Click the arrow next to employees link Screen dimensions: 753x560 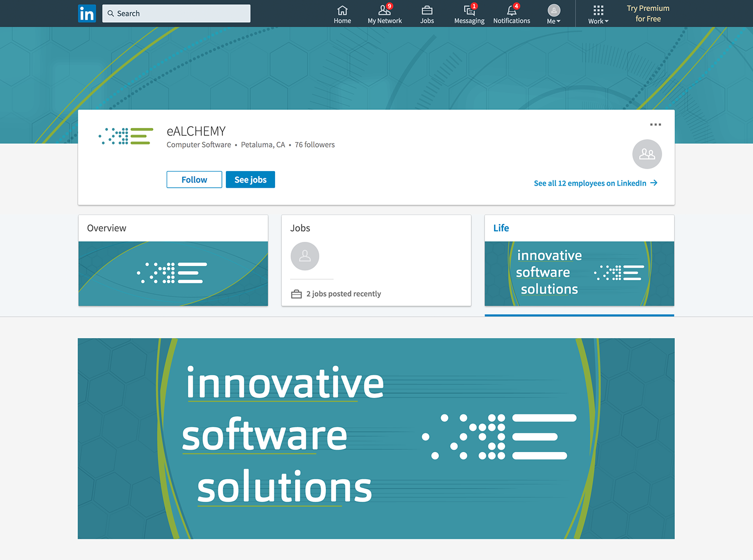coord(654,183)
